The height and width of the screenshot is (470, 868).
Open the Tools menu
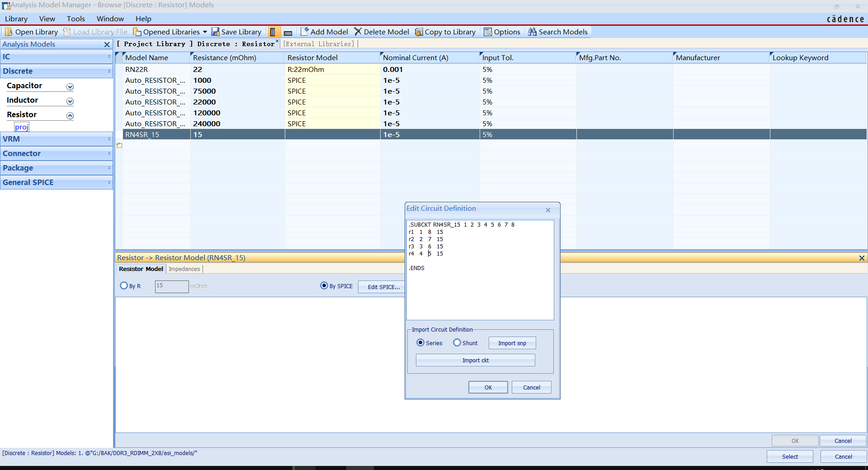(x=75, y=19)
